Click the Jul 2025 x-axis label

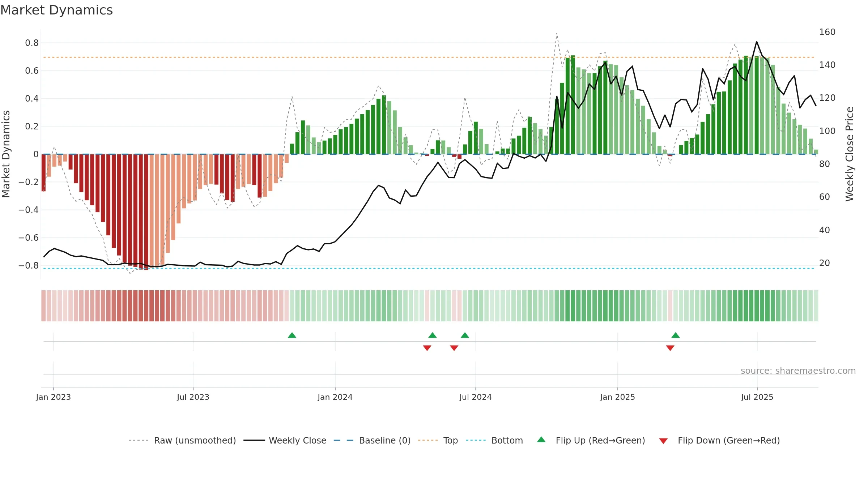coord(757,397)
